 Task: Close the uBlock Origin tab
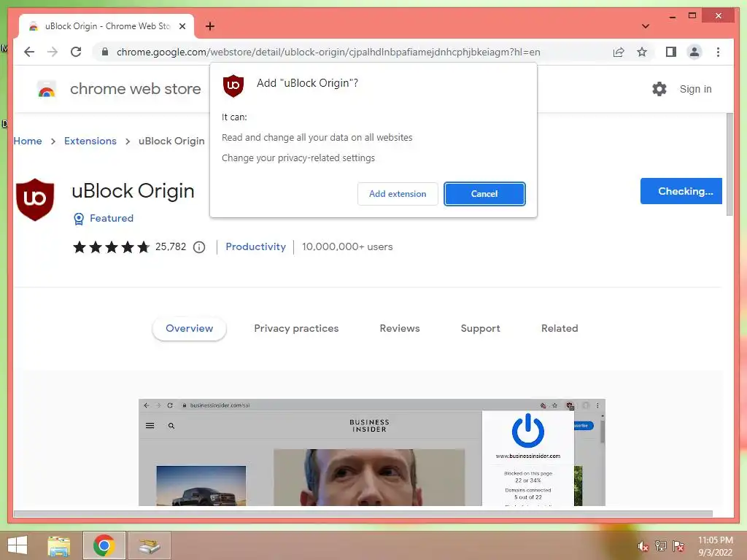tap(182, 26)
